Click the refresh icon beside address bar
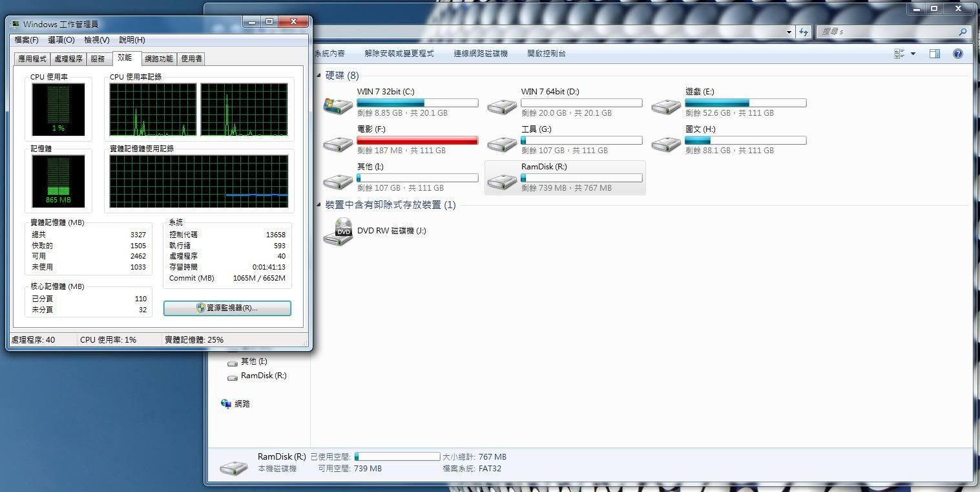The image size is (980, 492). 804,32
